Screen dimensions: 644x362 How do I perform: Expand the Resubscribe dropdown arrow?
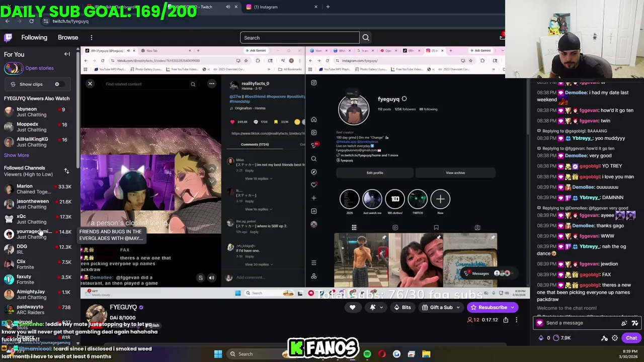click(513, 307)
